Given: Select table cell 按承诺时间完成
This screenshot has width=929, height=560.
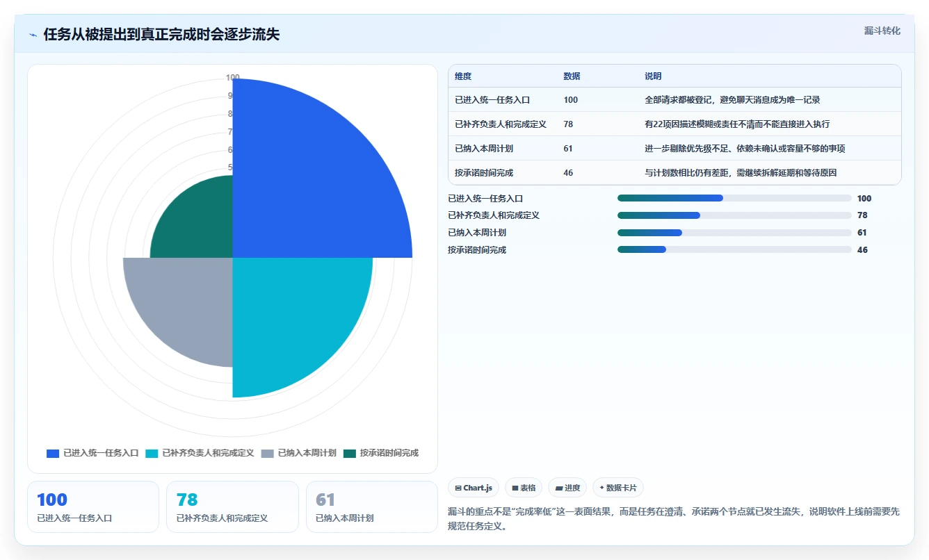Looking at the screenshot, I should pyautogui.click(x=484, y=173).
